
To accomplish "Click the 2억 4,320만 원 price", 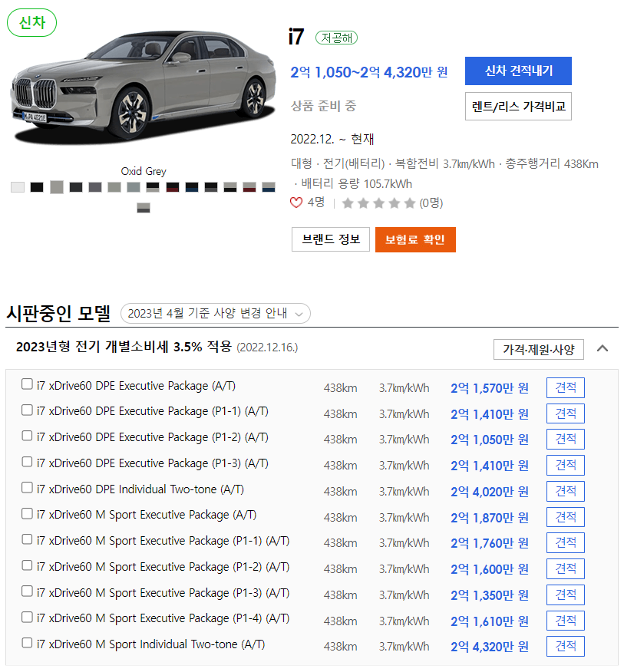I will coord(490,646).
